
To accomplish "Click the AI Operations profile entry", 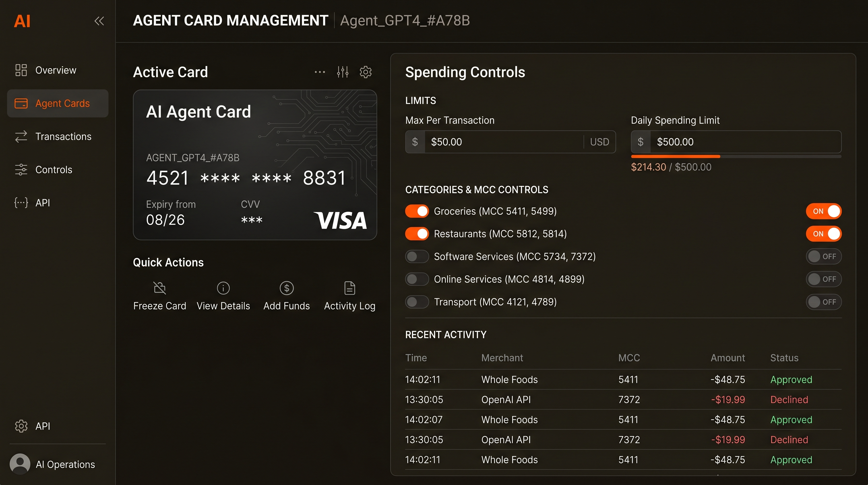I will tap(54, 464).
